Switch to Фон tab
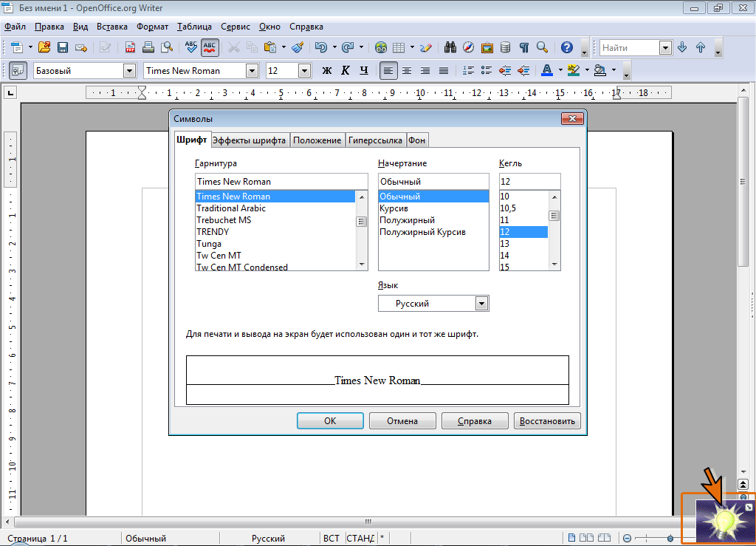This screenshot has width=756, height=546. [x=417, y=140]
